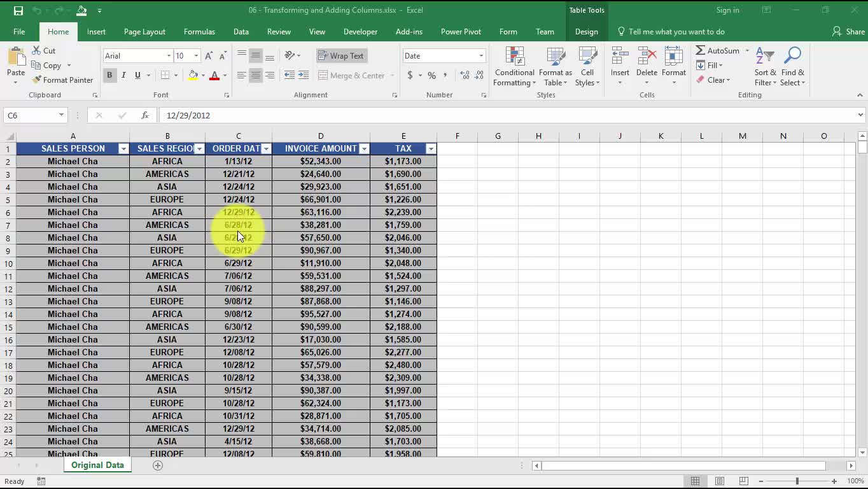Open Sort & Filter options
This screenshot has height=489, width=868.
click(x=765, y=67)
